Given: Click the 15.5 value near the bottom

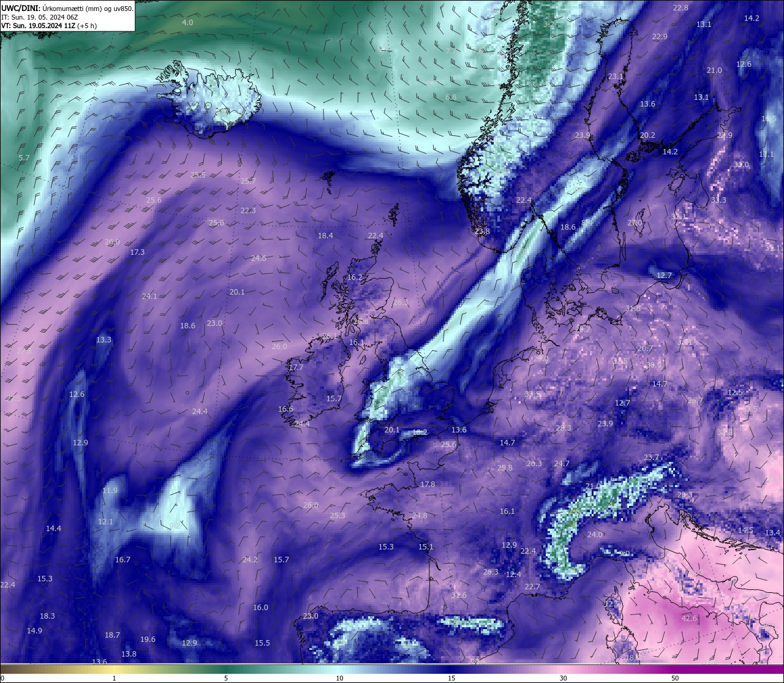Looking at the screenshot, I should pyautogui.click(x=262, y=643).
